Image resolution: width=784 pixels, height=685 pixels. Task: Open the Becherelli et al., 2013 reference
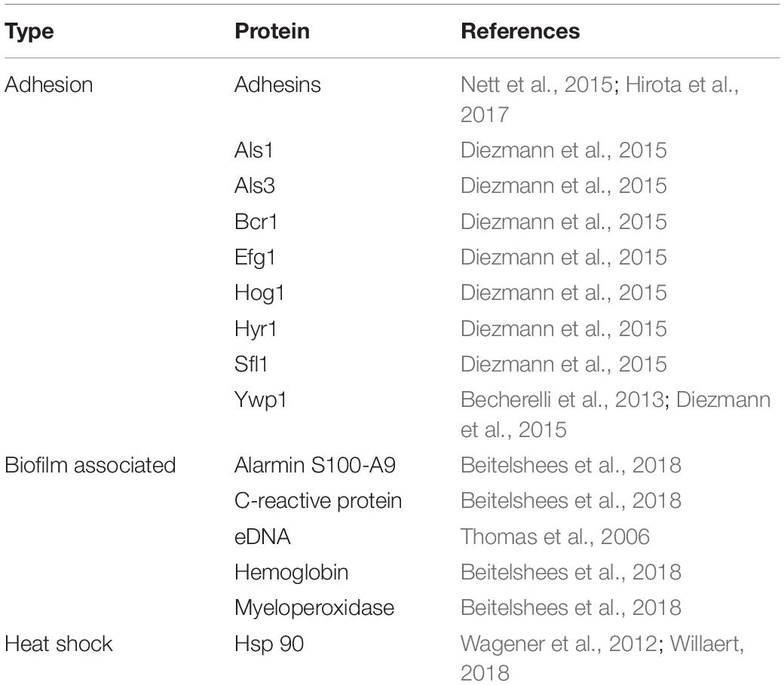tap(562, 399)
